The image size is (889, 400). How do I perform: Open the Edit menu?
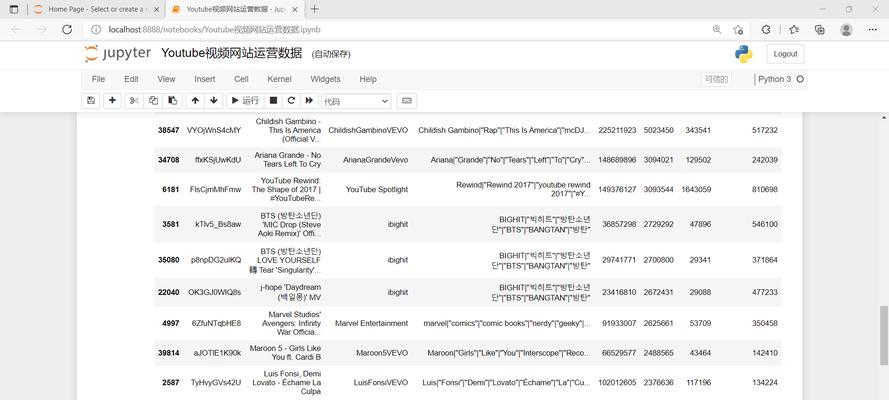tap(132, 79)
